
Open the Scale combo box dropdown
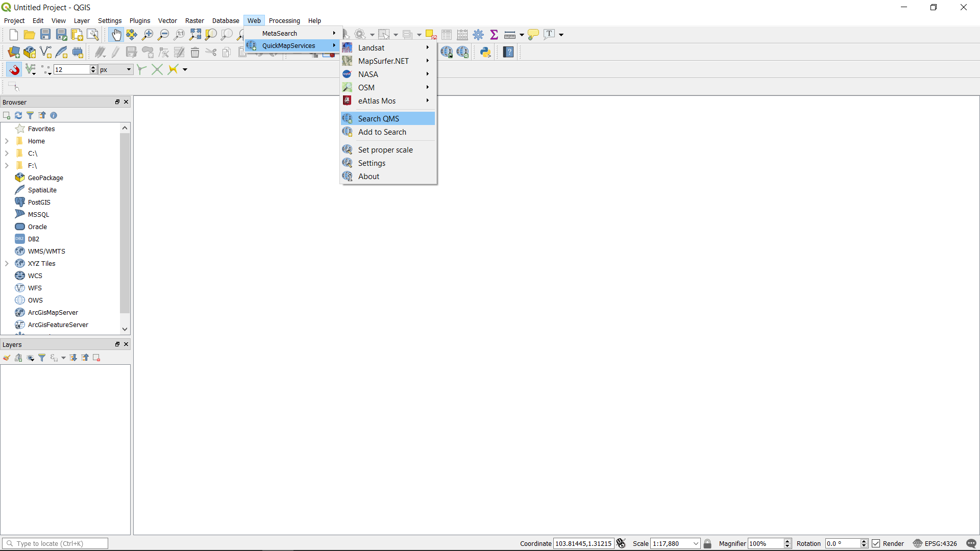[696, 543]
